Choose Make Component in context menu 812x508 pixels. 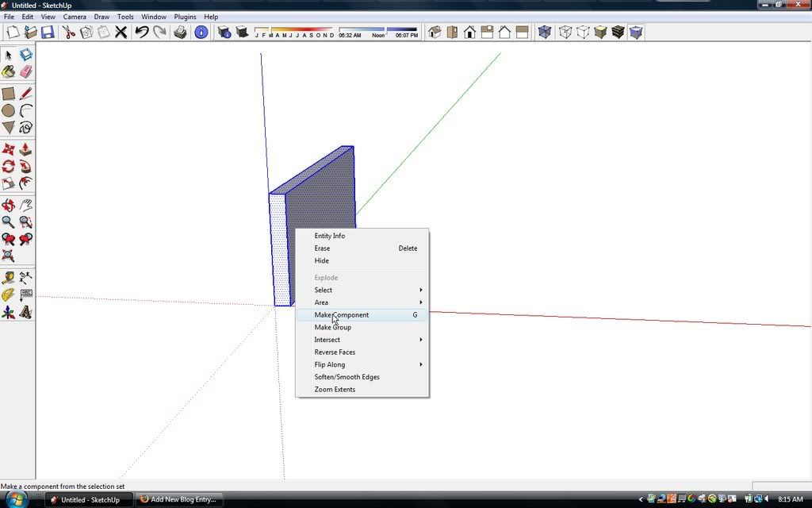[362, 314]
